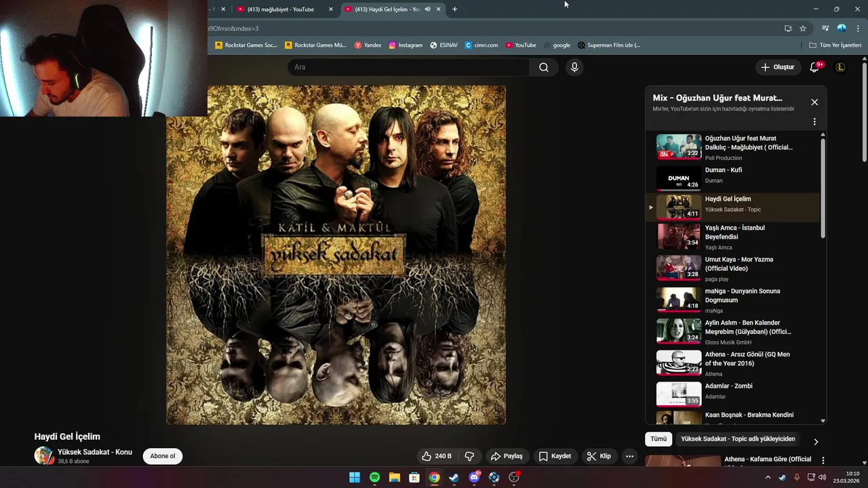Image resolution: width=868 pixels, height=488 pixels.
Task: Mute the Haydi Gel İçelim tab audio
Action: 427,9
